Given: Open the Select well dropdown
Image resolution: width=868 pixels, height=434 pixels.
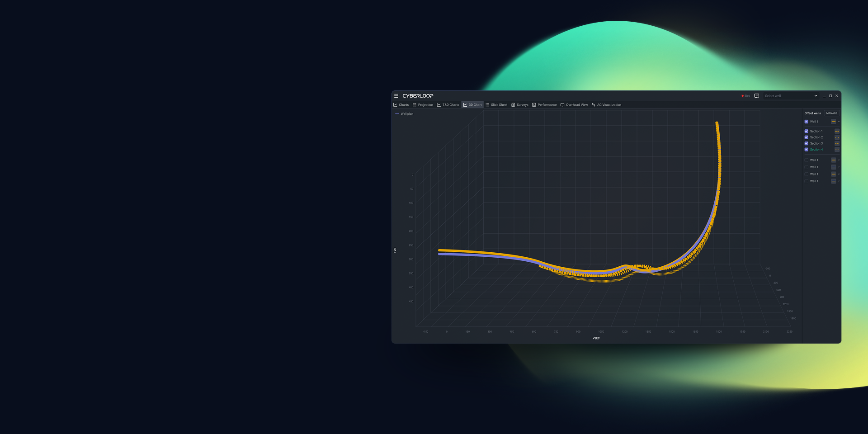Looking at the screenshot, I should [x=791, y=96].
